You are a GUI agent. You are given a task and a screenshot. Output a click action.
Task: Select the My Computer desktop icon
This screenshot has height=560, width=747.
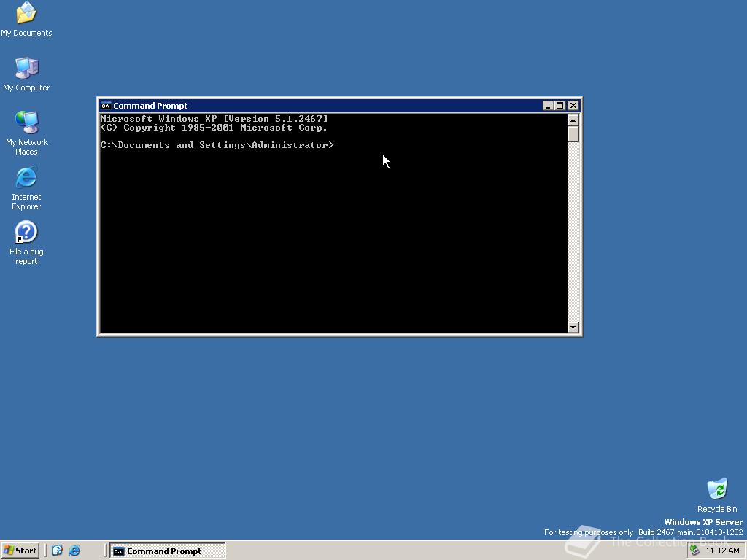click(26, 74)
